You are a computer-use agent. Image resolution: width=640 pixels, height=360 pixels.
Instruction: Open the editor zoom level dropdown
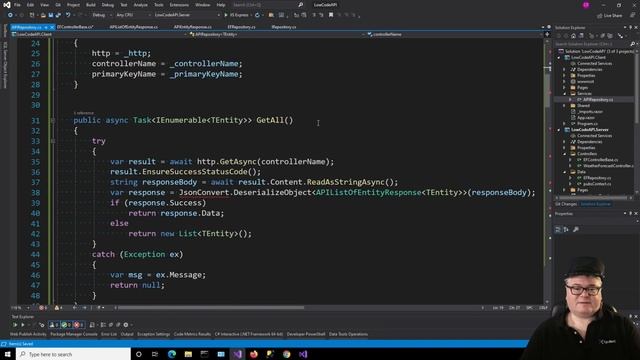[20, 308]
